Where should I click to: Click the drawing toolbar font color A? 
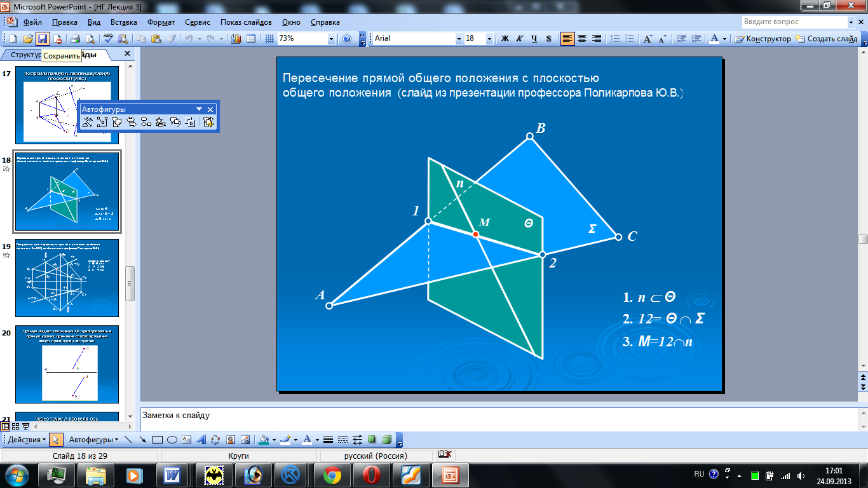pyautogui.click(x=307, y=440)
